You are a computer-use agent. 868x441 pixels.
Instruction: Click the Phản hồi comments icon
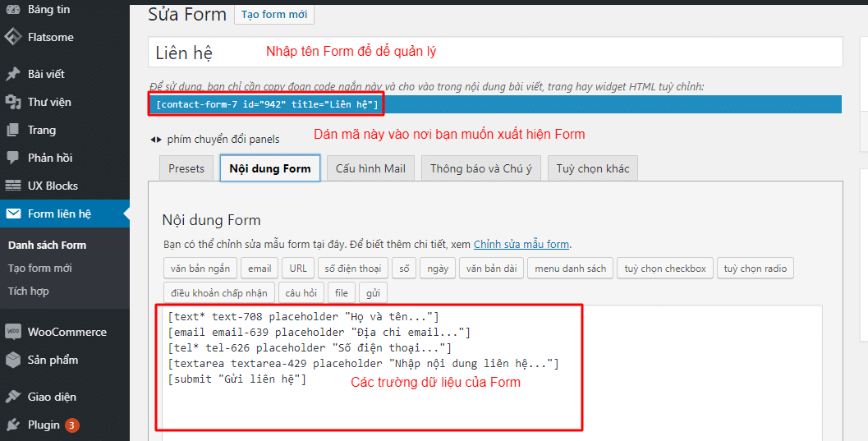pos(13,158)
